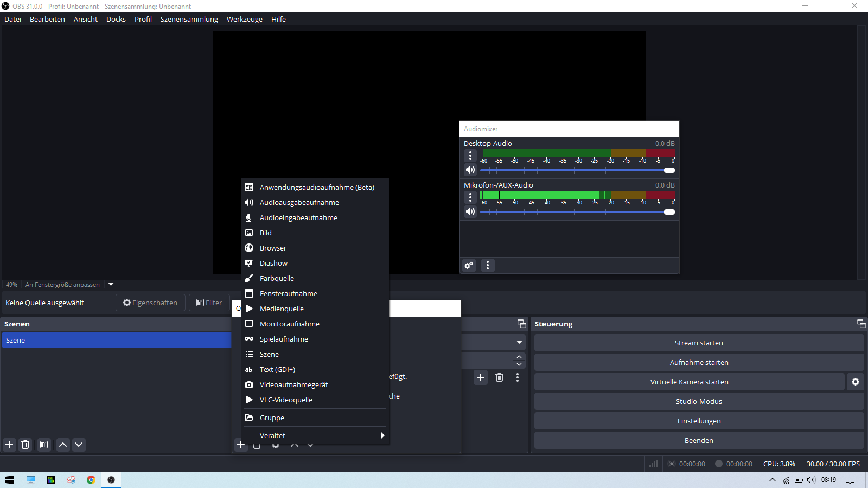Open Google Chrome from the taskbar
868x488 pixels.
point(91,480)
